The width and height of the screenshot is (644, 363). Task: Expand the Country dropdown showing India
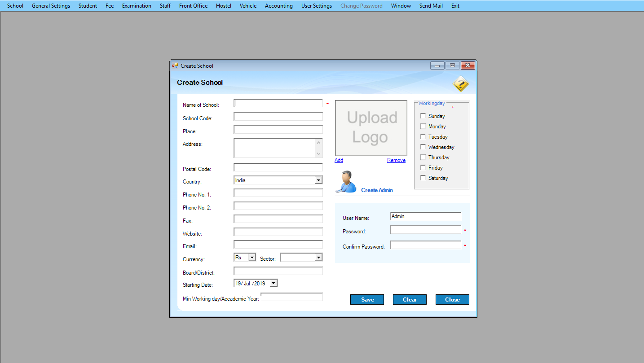(x=318, y=180)
